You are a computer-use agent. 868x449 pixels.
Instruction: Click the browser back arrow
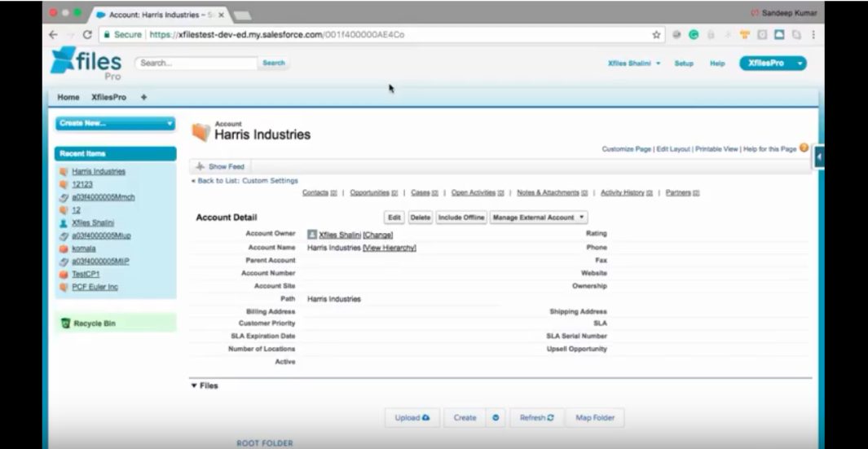53,34
